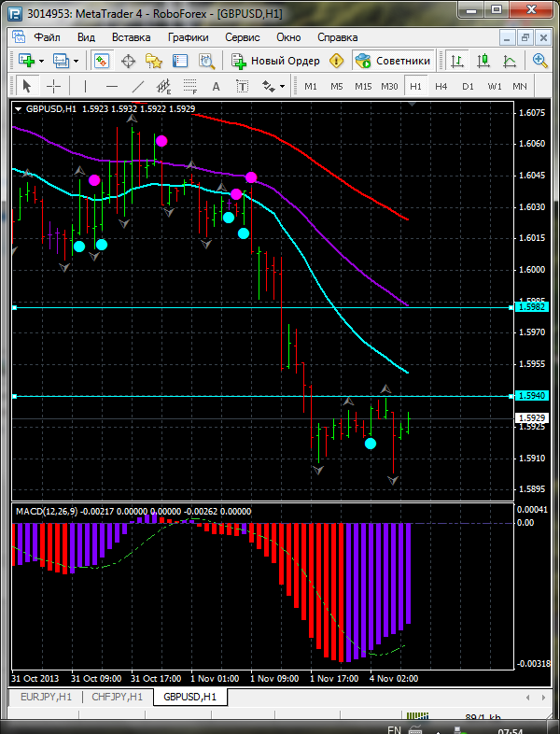Open the new chart tool
This screenshot has width=560, height=734.
(x=26, y=61)
